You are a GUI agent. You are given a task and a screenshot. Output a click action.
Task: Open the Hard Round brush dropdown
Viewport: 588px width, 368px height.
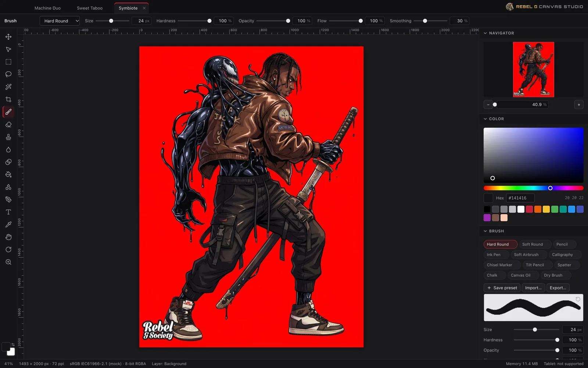coord(60,21)
